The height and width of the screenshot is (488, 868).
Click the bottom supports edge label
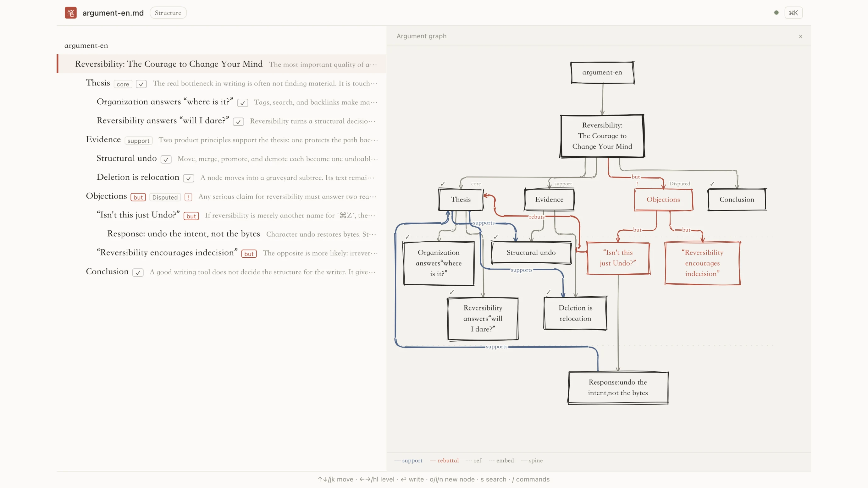coord(496,347)
